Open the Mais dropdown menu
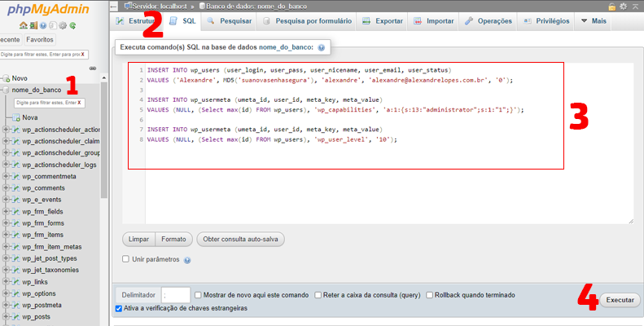 coord(593,20)
